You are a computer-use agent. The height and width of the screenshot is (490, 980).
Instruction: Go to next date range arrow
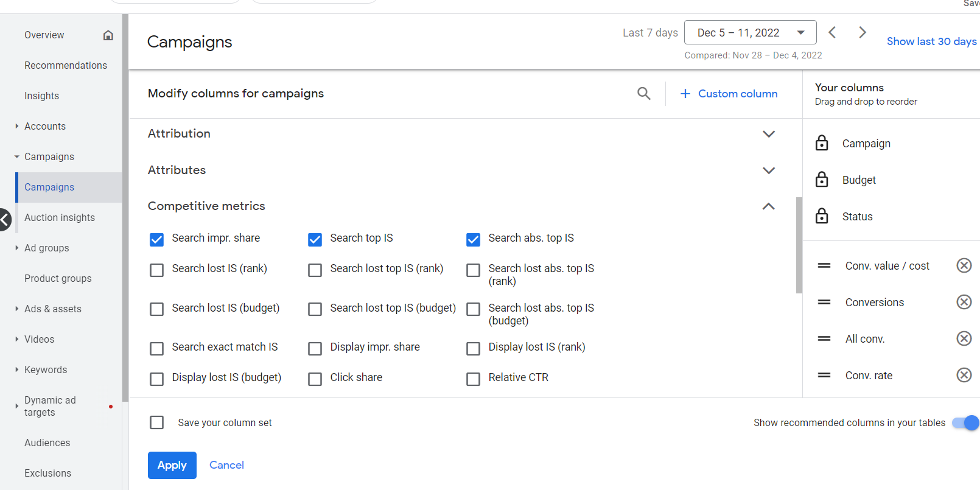click(x=862, y=32)
